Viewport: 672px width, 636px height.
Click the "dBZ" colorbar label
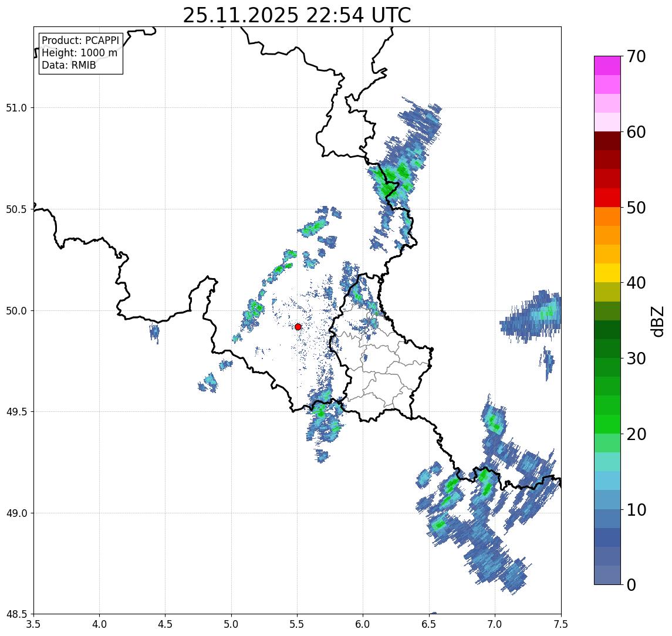tap(657, 322)
